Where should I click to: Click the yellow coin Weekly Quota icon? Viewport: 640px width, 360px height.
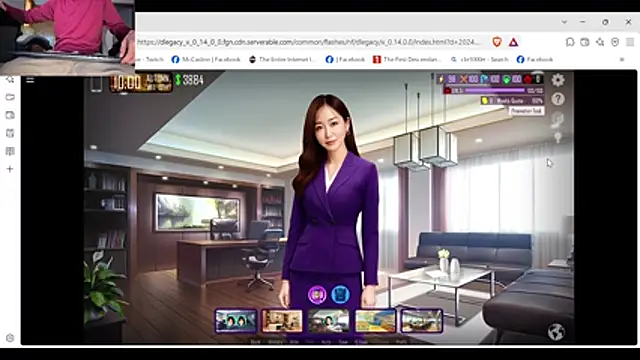pyautogui.click(x=485, y=100)
